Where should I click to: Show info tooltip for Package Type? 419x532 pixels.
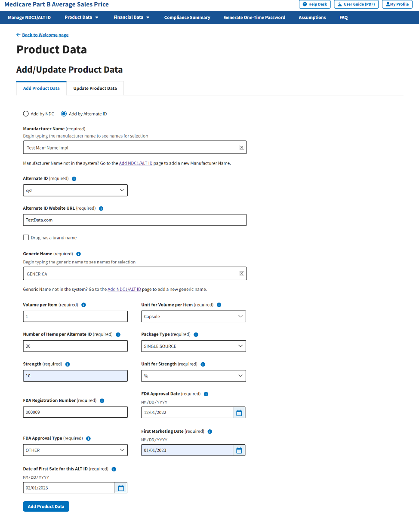tap(196, 334)
